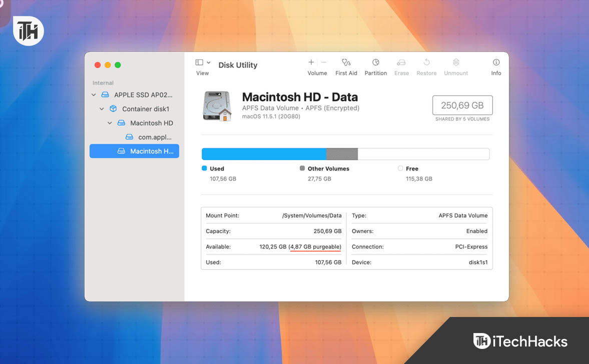The width and height of the screenshot is (589, 364).
Task: Open the View options dropdown chevron
Action: tap(209, 62)
